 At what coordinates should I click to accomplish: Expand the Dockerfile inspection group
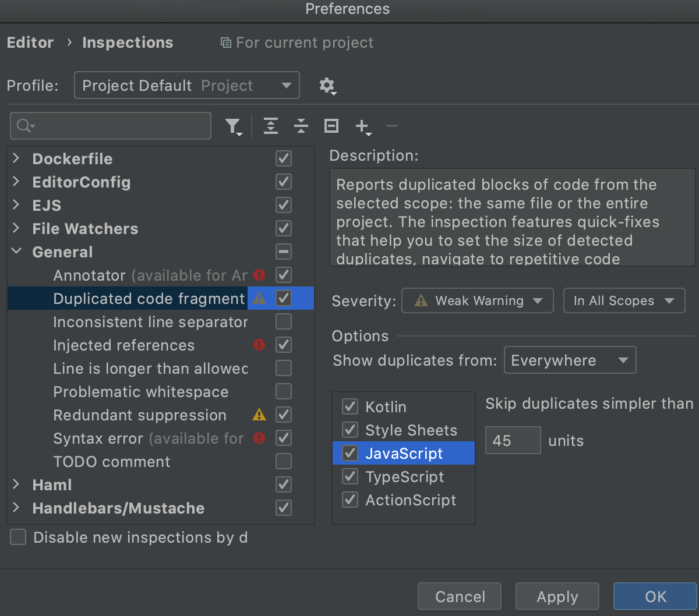click(x=15, y=158)
